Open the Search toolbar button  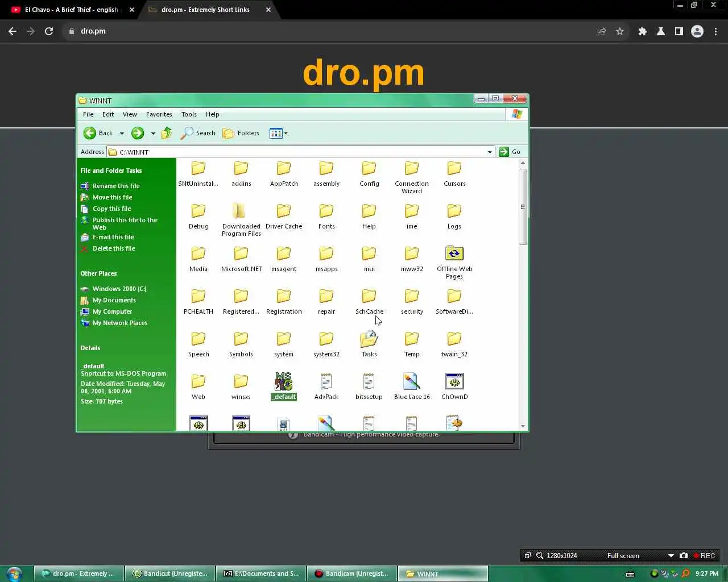pos(198,133)
